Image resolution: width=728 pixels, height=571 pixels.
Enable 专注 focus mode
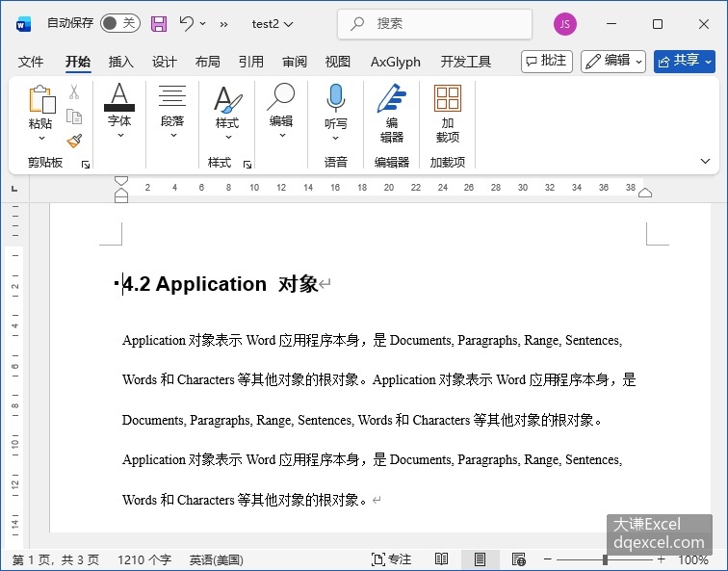[391, 559]
